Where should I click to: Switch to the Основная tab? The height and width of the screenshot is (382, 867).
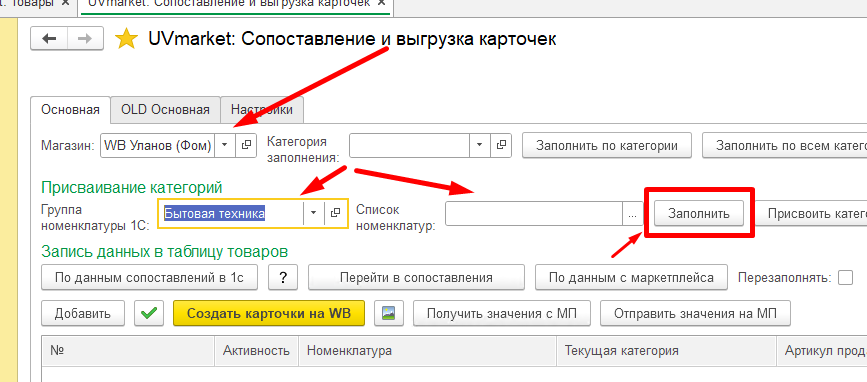70,110
